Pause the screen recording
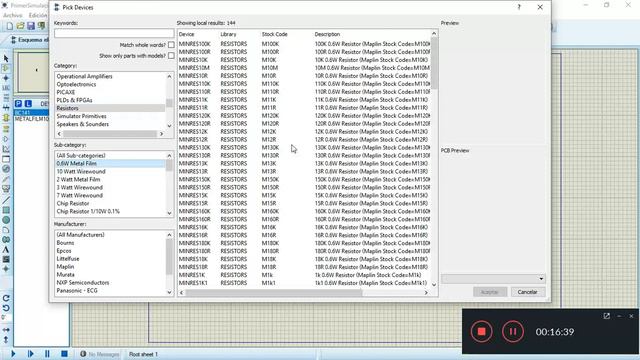This screenshot has height=360, width=640. (513, 331)
